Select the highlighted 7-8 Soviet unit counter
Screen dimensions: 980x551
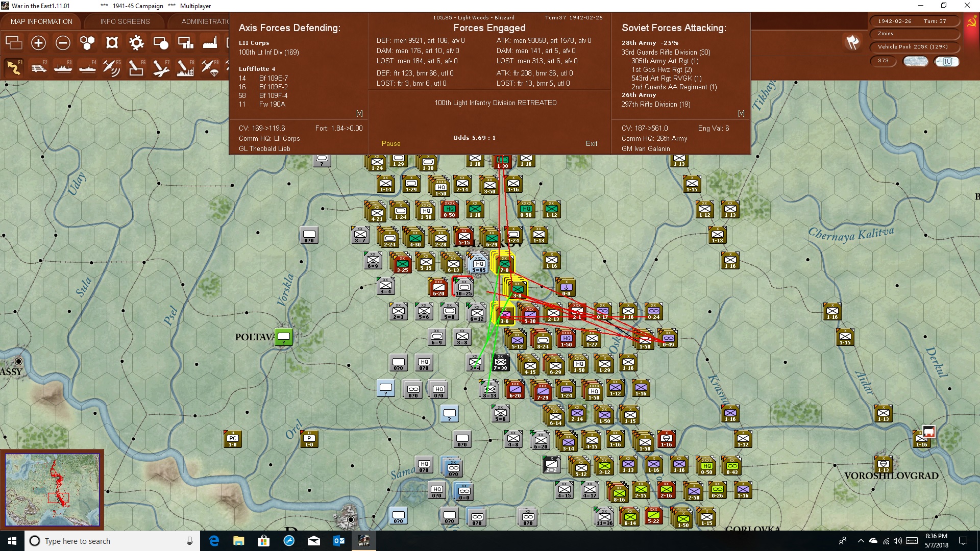click(x=504, y=264)
